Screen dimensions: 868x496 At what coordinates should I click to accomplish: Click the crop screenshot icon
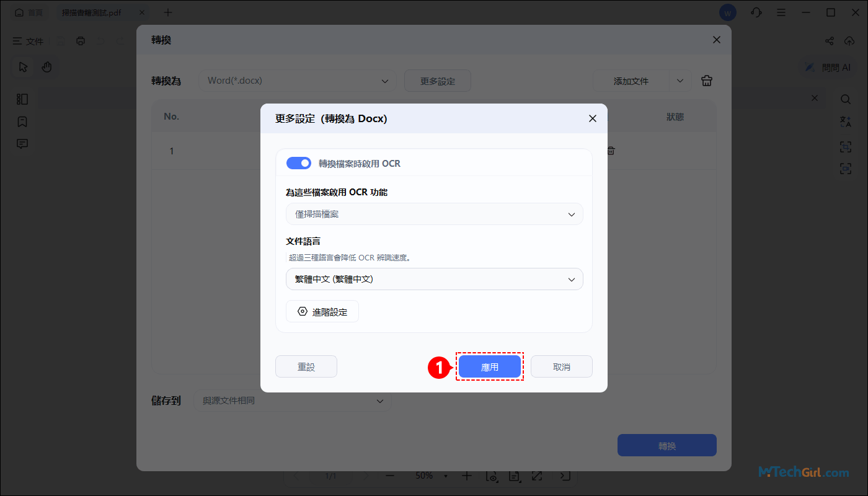click(846, 146)
